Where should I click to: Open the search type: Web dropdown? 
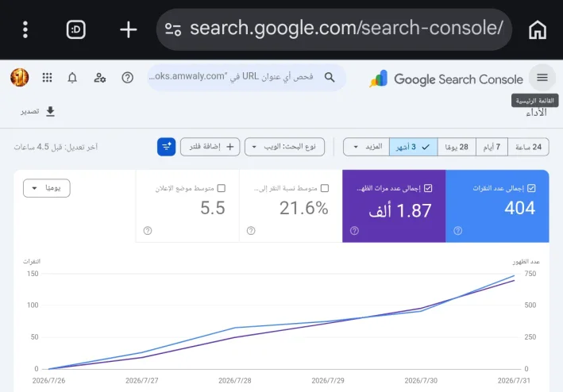coord(285,147)
